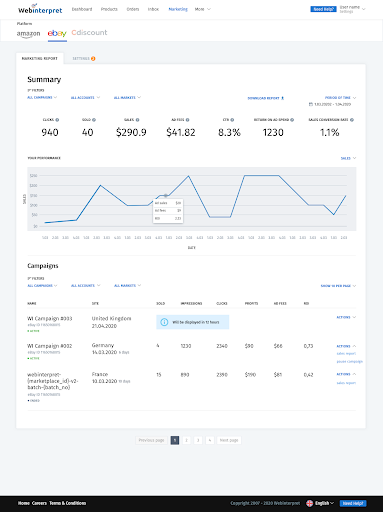The width and height of the screenshot is (383, 512).
Task: Click the Need help? button in the header
Action: point(323,9)
